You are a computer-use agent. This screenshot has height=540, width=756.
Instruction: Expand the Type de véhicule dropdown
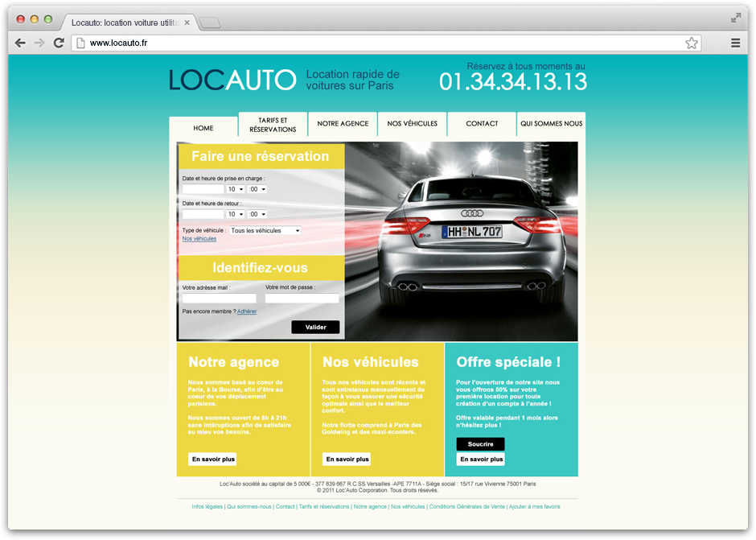point(265,231)
